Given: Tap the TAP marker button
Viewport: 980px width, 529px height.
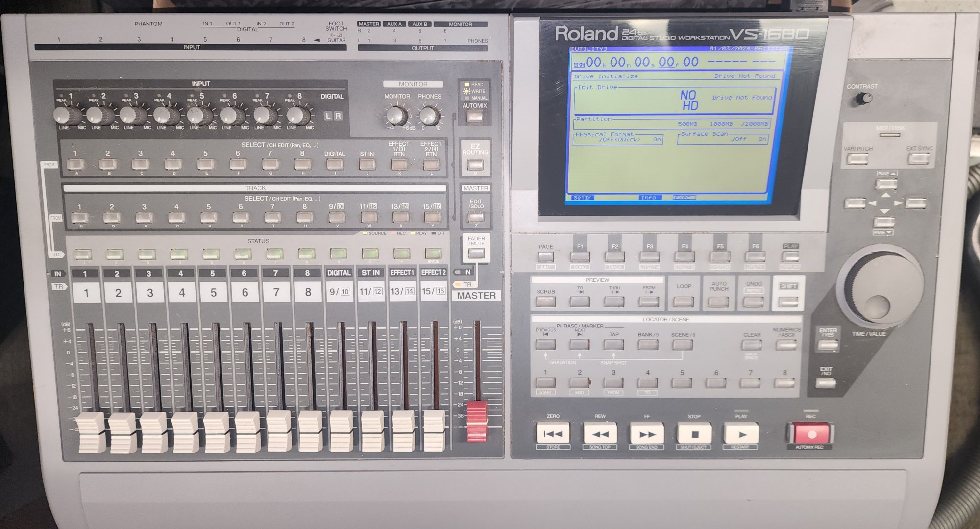Looking at the screenshot, I should 613,344.
